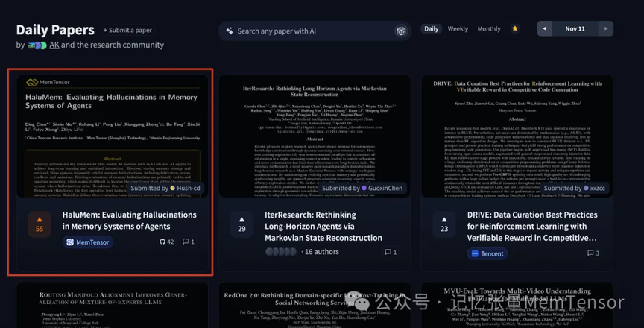This screenshot has height=328, width=644.
Task: Click the random paper dice icon
Action: (400, 31)
